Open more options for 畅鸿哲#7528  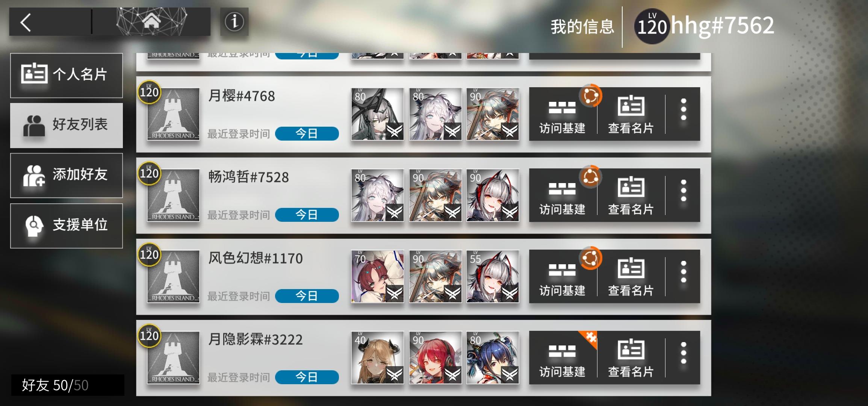tap(683, 191)
